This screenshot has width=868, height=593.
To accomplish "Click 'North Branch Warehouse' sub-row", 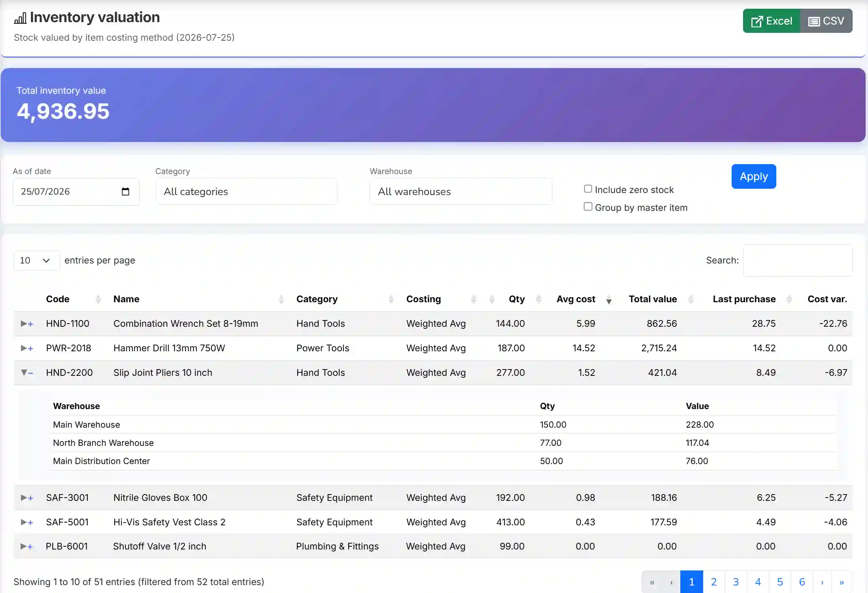I will click(x=443, y=443).
